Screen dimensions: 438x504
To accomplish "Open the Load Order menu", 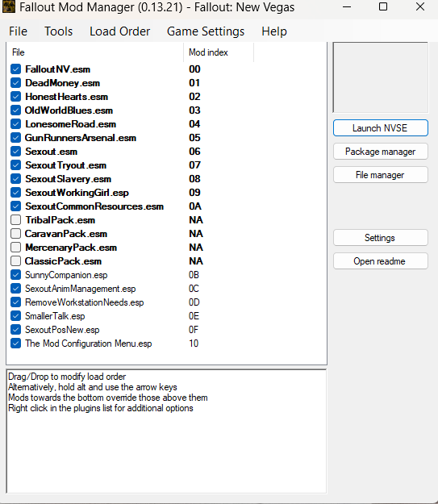I will click(119, 31).
